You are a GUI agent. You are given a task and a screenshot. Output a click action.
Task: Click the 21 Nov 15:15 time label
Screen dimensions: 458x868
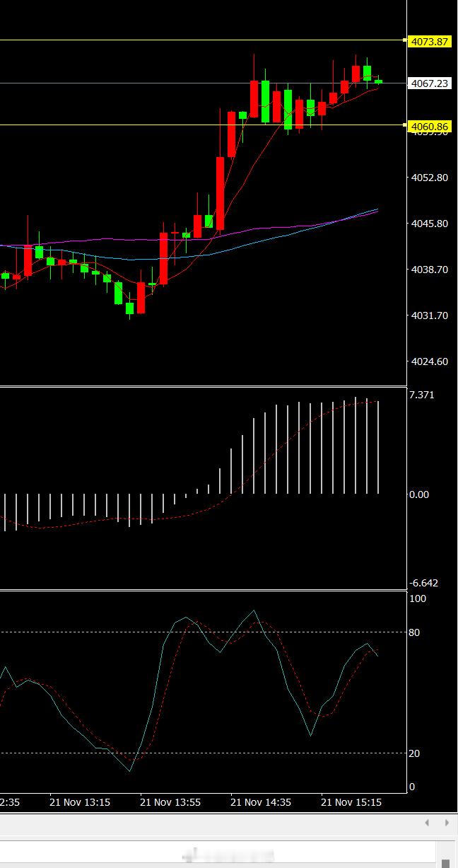pos(351,802)
